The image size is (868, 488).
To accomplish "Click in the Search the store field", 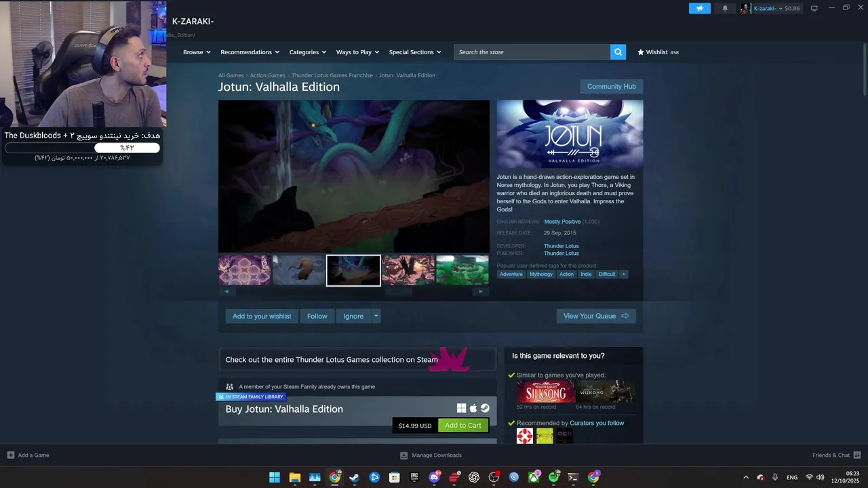I will click(532, 52).
